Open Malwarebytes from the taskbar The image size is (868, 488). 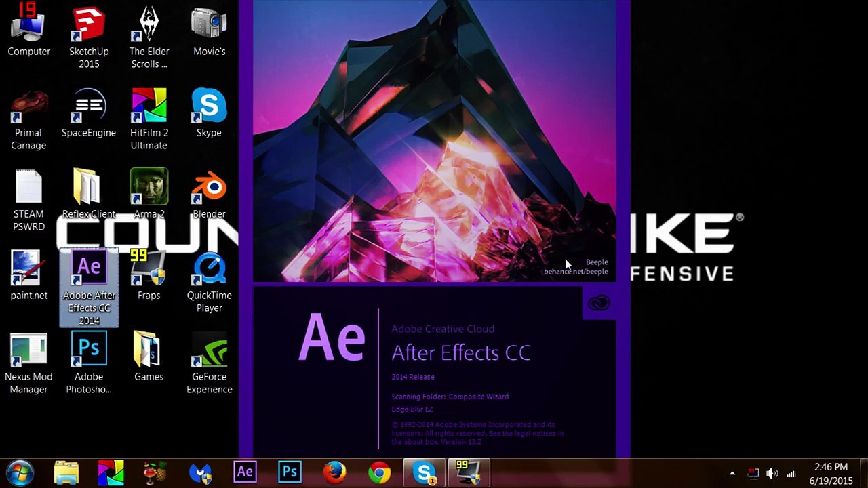coord(200,472)
